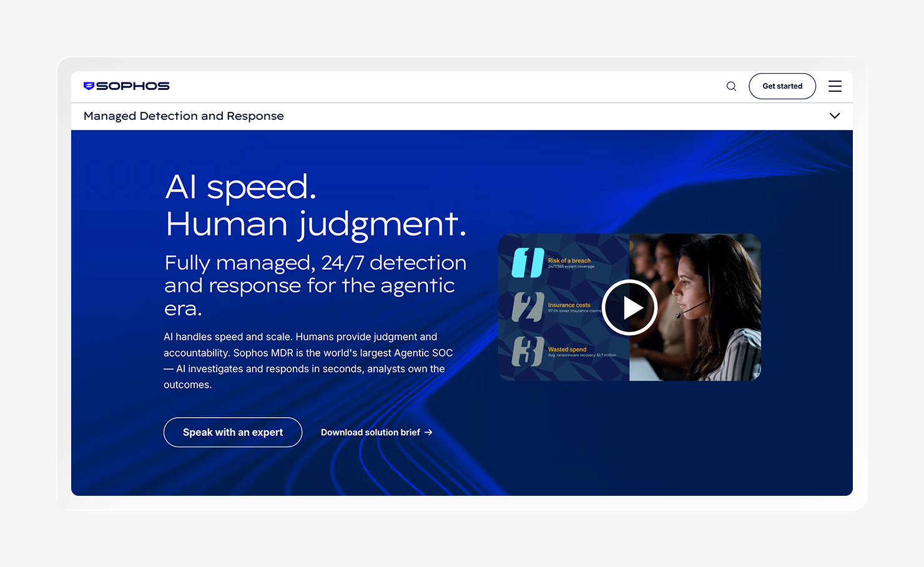Click the number 3 graphic in video
This screenshot has height=567, width=924.
coord(528,351)
